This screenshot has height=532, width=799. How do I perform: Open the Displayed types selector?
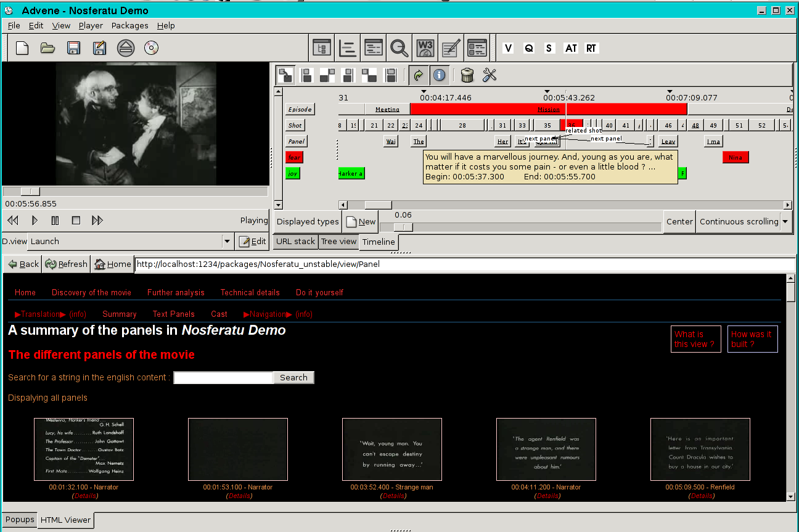pyautogui.click(x=308, y=222)
